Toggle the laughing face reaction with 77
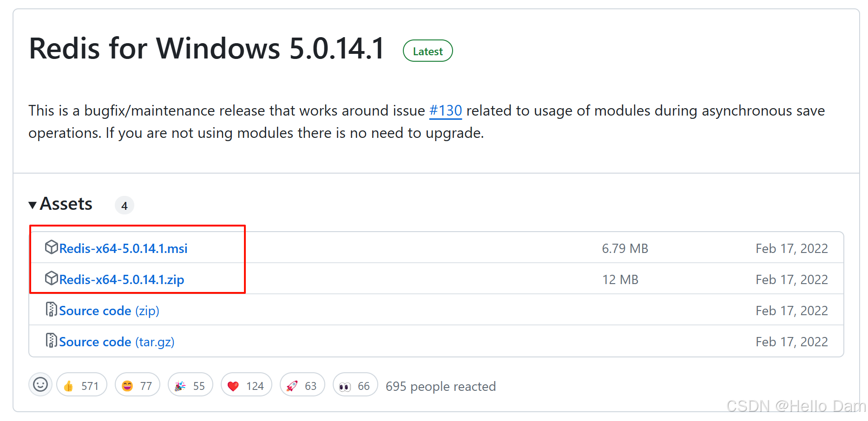 [138, 385]
